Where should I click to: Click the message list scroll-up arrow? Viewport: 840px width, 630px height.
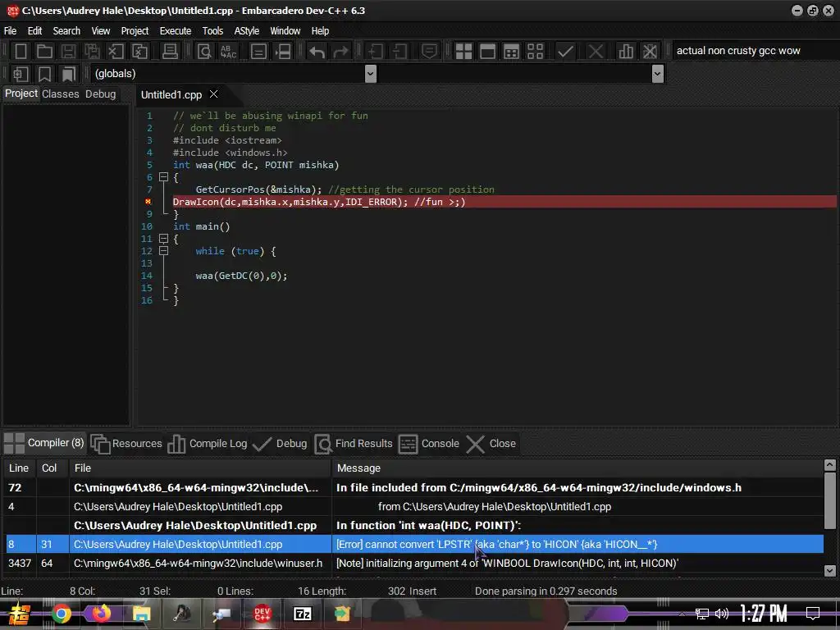click(829, 464)
